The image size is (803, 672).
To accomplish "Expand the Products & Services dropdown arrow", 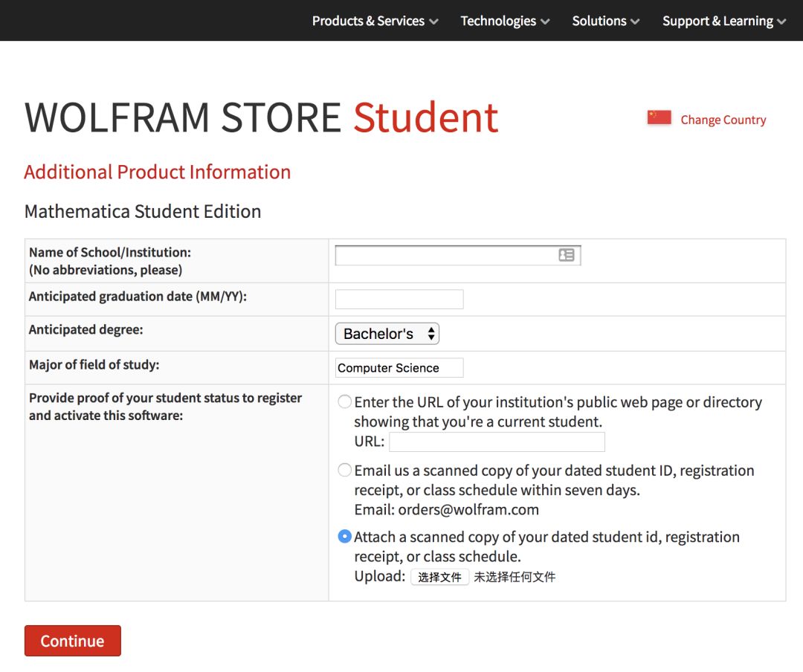I will point(433,22).
